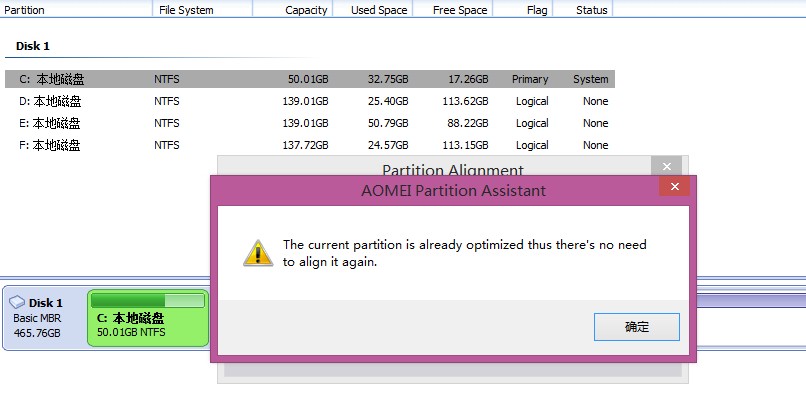This screenshot has height=418, width=806.
Task: Click the Disk 1 group heading
Action: tap(33, 46)
